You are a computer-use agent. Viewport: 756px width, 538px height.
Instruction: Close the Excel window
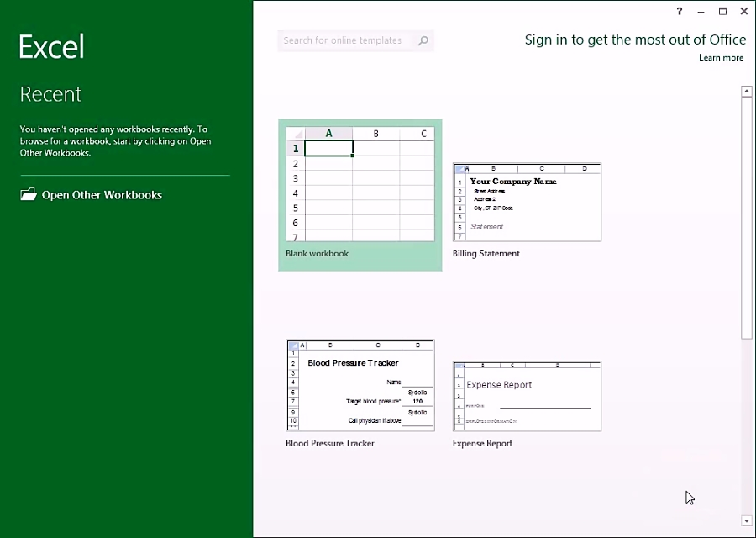[744, 11]
